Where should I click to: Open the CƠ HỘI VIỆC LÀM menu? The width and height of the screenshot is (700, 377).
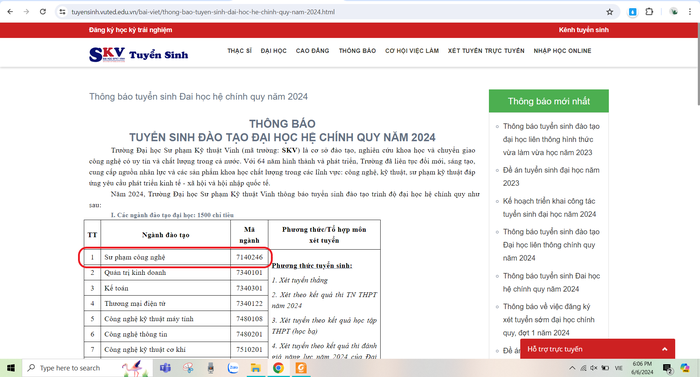tap(412, 51)
